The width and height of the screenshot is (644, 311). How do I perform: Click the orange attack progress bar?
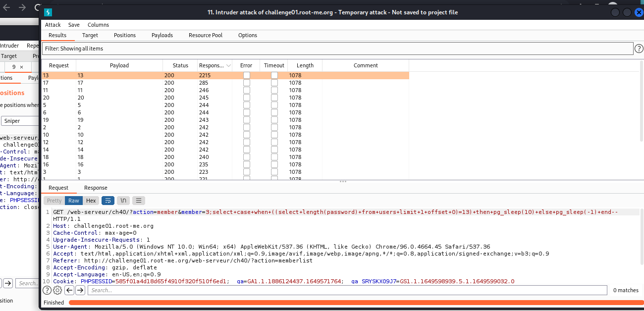(x=356, y=303)
